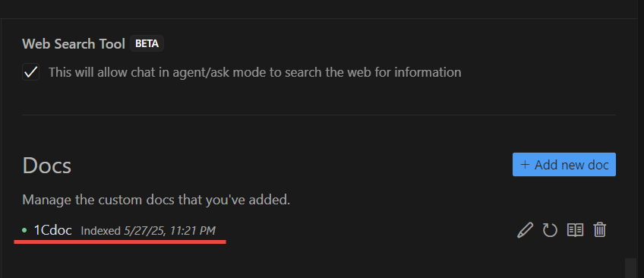This screenshot has height=278, width=644.
Task: Click the 'Manage the custom docs' description
Action: [156, 200]
